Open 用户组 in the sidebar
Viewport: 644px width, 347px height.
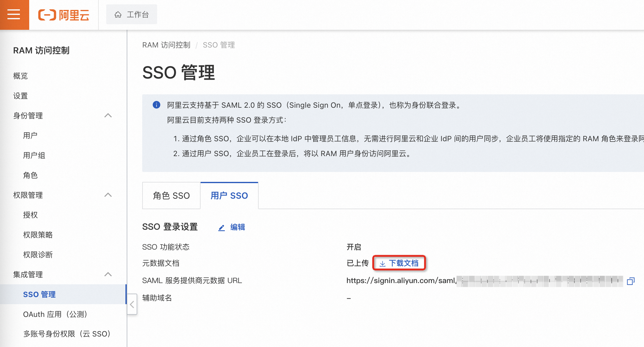pos(34,155)
